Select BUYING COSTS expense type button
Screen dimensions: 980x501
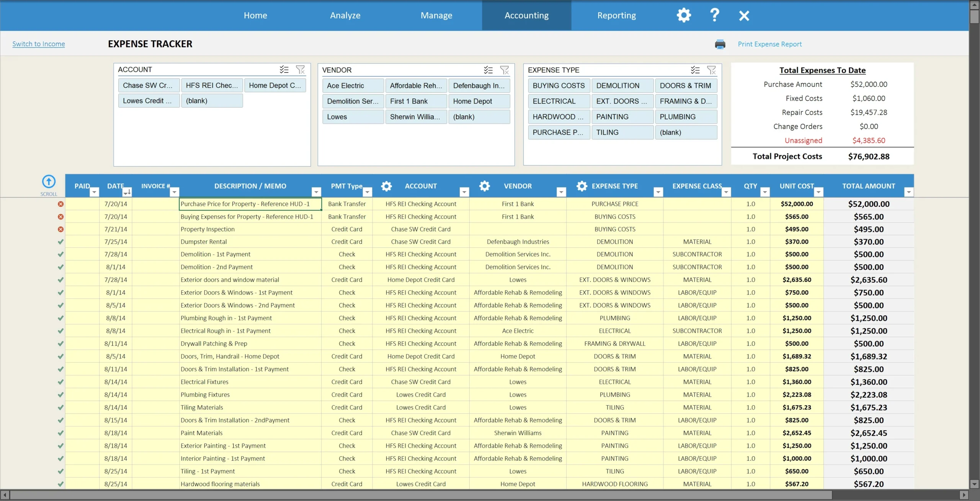559,86
